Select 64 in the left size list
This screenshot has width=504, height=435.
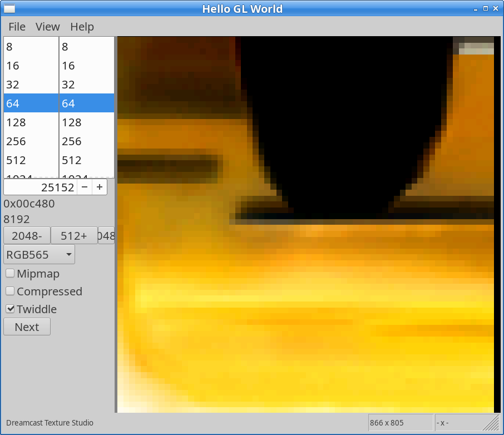31,103
